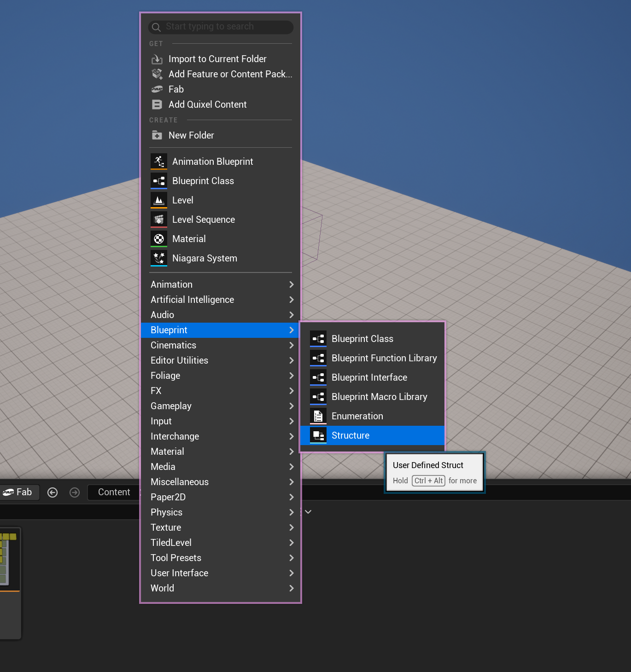Click the Add Quixel Content icon

pyautogui.click(x=157, y=104)
